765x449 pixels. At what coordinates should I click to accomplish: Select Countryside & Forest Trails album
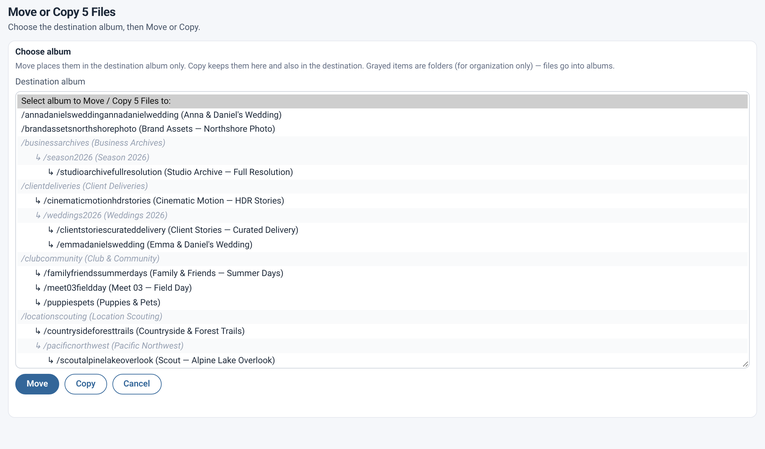pos(382,331)
